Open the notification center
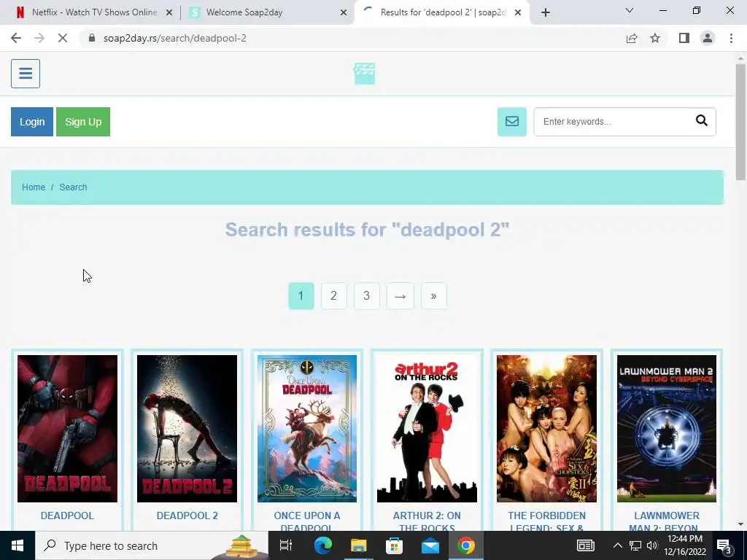 point(724,545)
